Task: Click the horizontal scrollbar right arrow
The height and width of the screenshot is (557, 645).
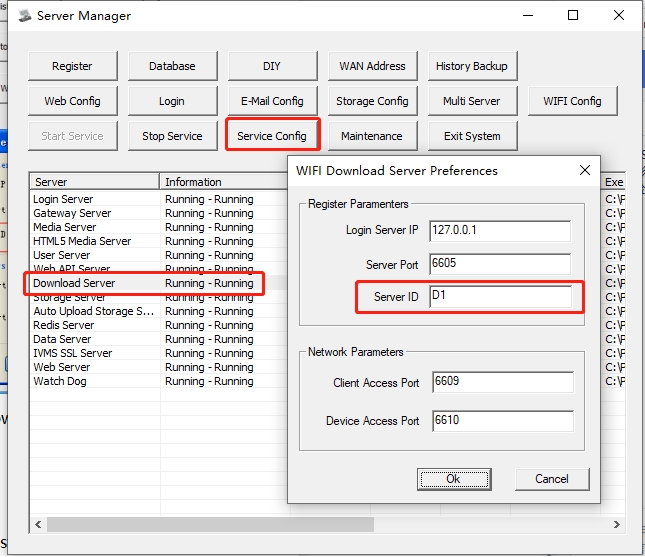Action: tap(616, 525)
